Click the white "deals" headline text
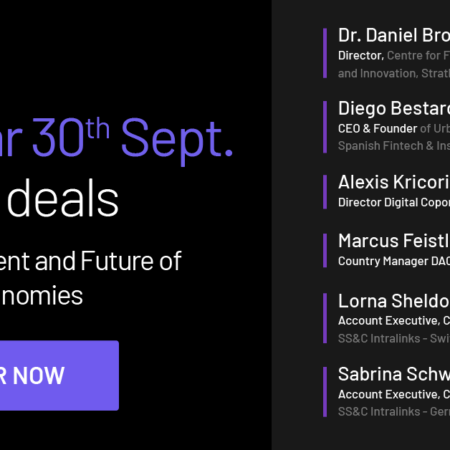Screen dimensions: 450x450 click(63, 198)
